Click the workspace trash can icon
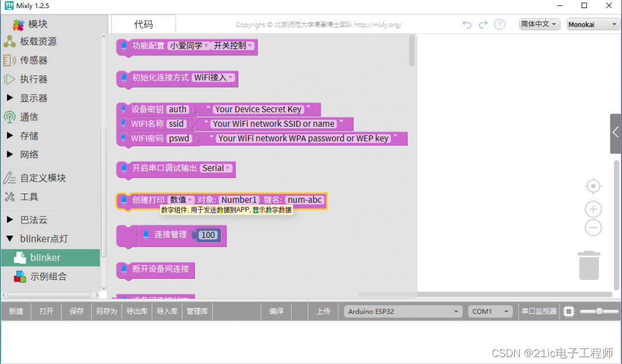The height and width of the screenshot is (364, 622). pos(589,266)
